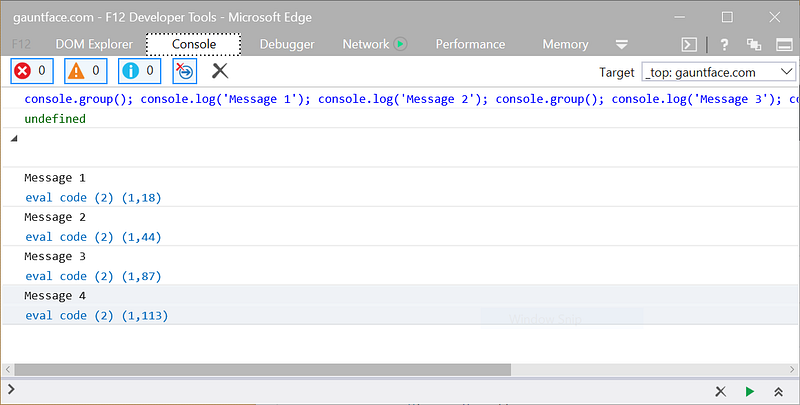Toggle the info messages filter
The height and width of the screenshot is (405, 800).
pyautogui.click(x=140, y=71)
